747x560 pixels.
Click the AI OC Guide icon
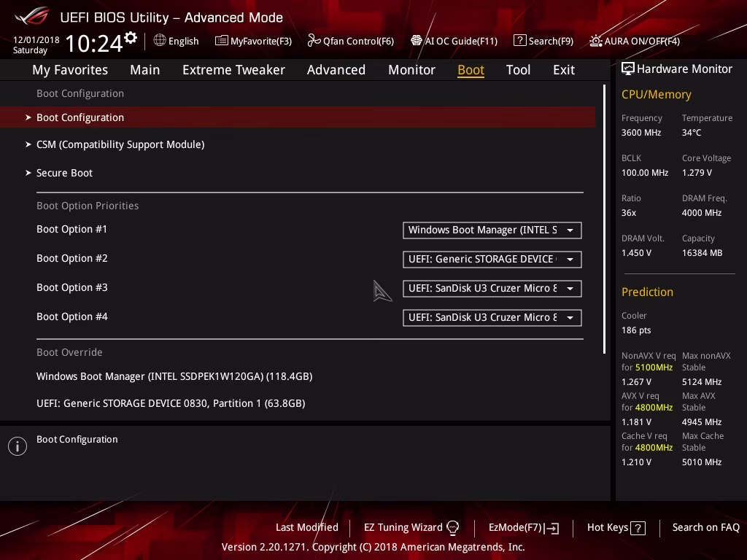pyautogui.click(x=417, y=41)
